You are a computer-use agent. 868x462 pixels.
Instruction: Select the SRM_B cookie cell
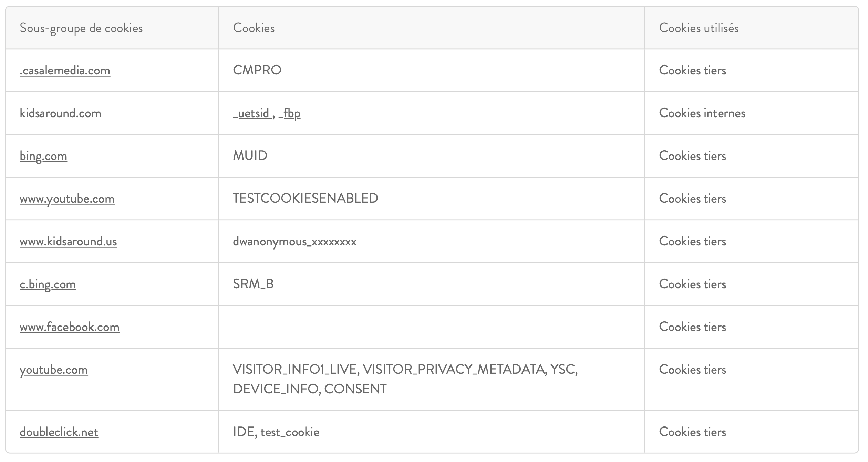click(253, 284)
